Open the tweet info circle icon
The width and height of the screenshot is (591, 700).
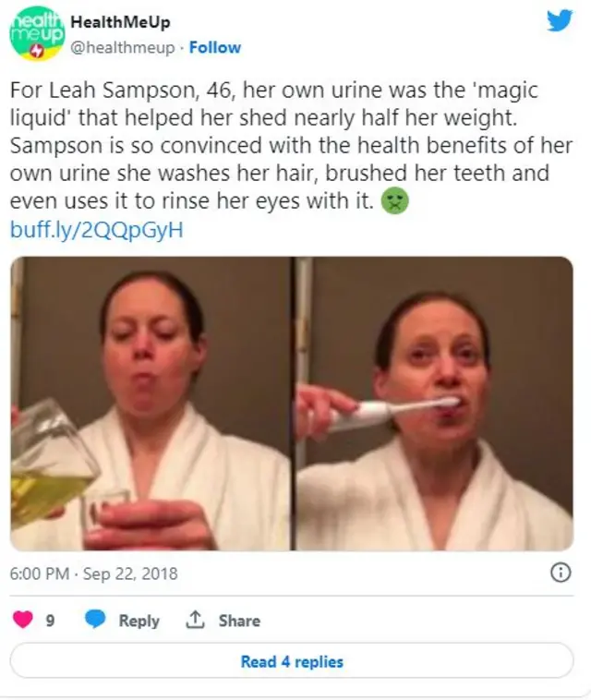pyautogui.click(x=561, y=573)
